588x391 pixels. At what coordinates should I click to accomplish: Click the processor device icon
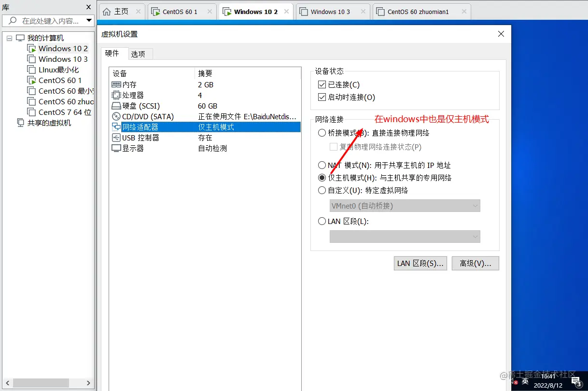[x=116, y=95]
